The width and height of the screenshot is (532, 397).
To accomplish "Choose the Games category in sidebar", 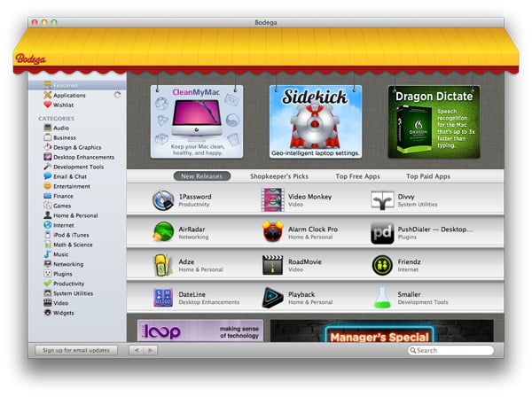I will click(64, 205).
